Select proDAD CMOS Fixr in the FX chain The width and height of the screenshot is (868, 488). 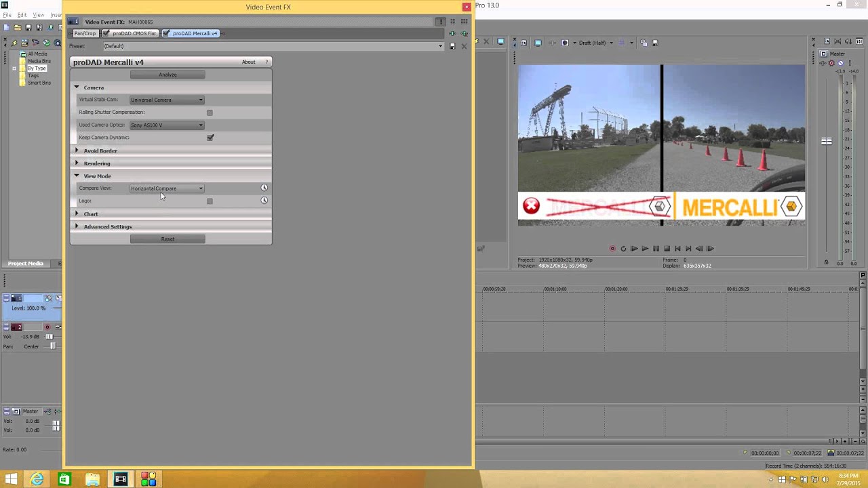point(134,33)
